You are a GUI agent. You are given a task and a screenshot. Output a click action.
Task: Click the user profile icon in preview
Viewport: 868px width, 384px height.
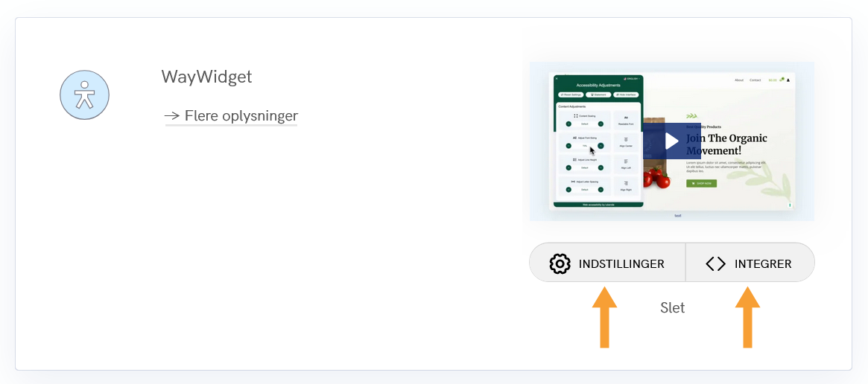tap(789, 80)
